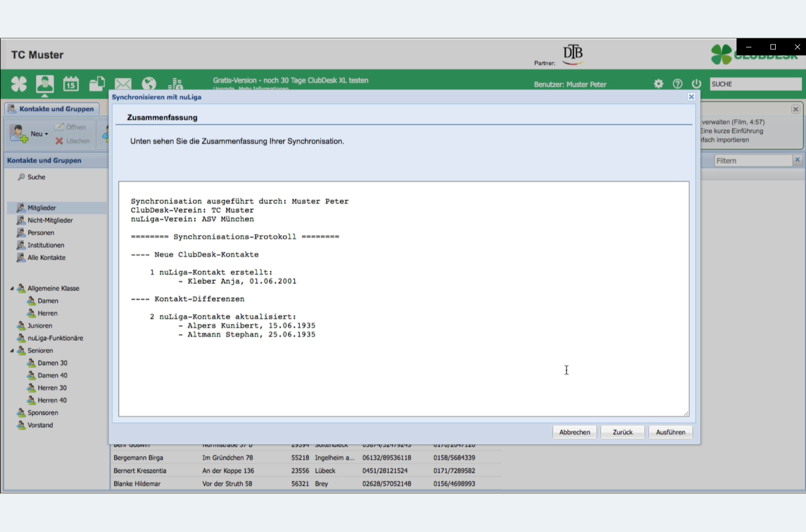Screen dimensions: 806x532
Task: Select Nicht-Mitglieder in sidebar
Action: pos(50,220)
